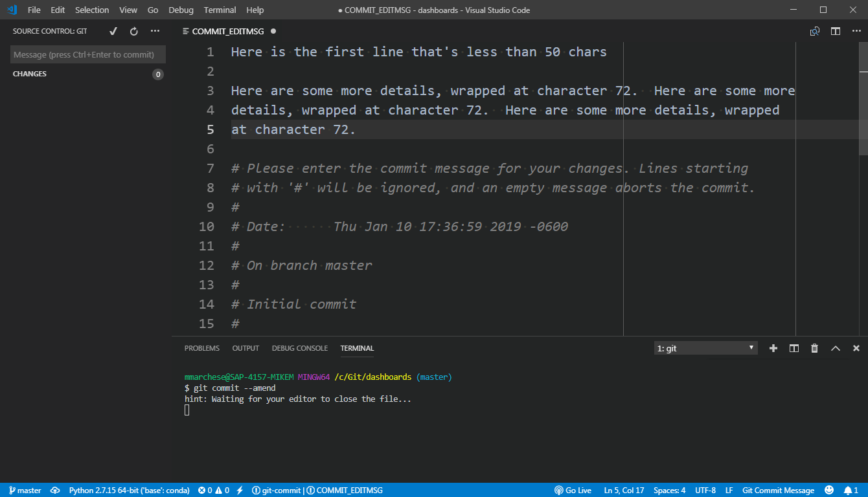The width and height of the screenshot is (868, 497).
Task: Click the sync changes icon in the status bar
Action: tap(55, 490)
